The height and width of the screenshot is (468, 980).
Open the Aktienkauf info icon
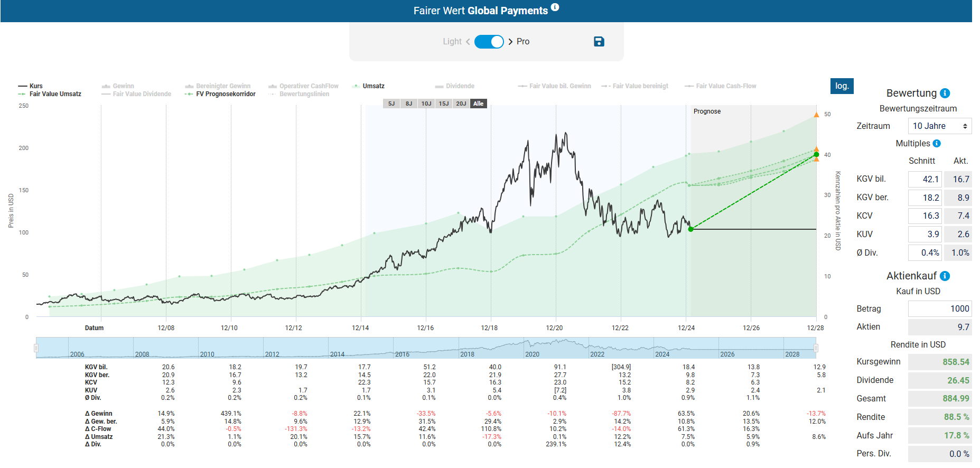point(945,276)
